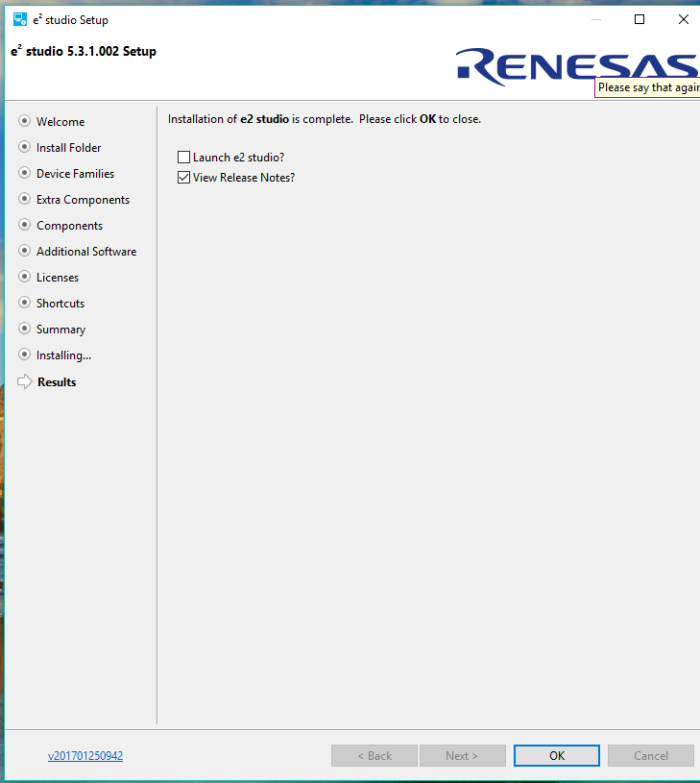Select the Additional Software step
This screenshot has height=783, width=700.
click(x=86, y=252)
